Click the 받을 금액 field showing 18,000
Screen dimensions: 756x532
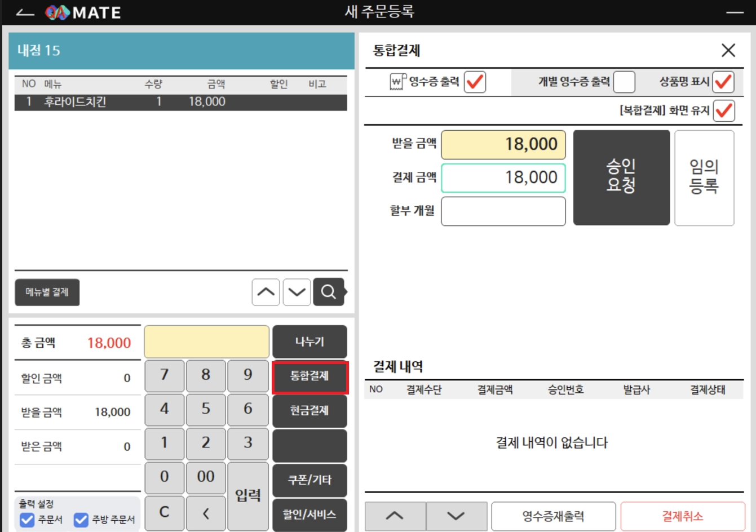click(x=503, y=144)
